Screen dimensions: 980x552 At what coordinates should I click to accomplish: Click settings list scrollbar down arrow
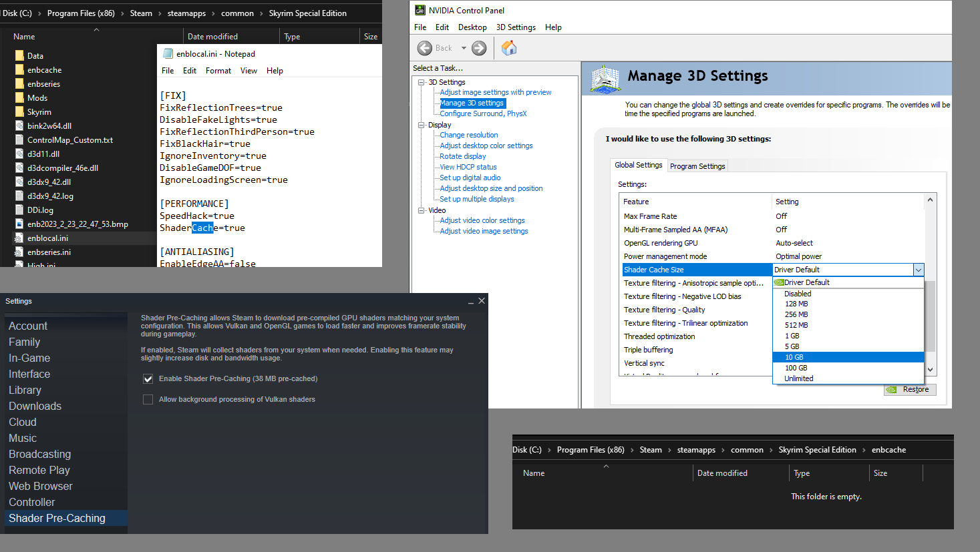tap(930, 369)
